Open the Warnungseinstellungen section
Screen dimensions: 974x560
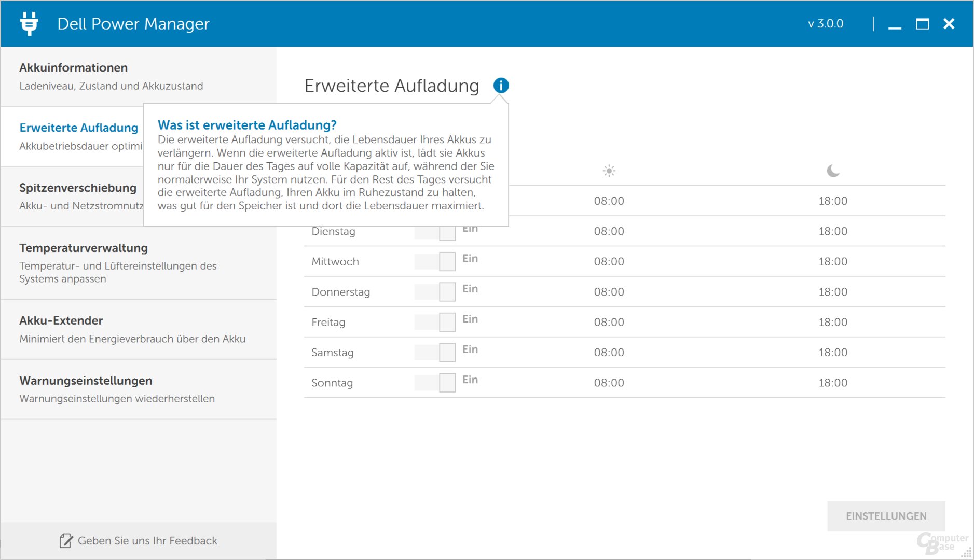[139, 389]
